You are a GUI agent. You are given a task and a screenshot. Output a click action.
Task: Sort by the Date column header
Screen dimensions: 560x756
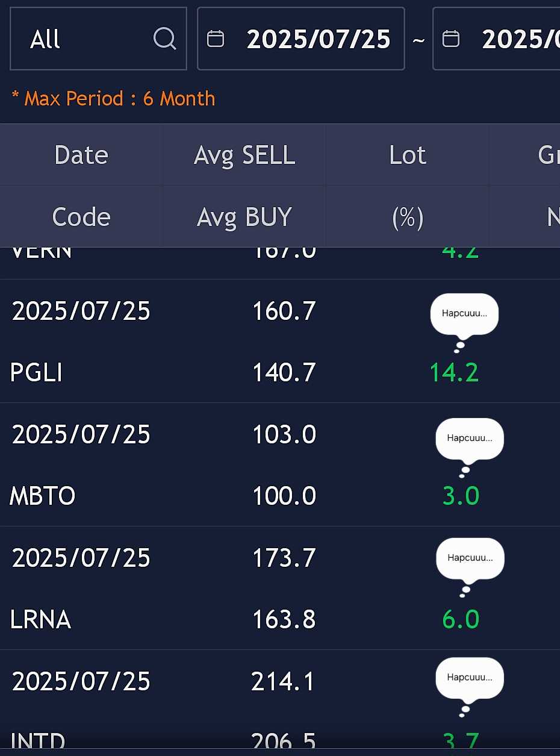[x=81, y=155]
